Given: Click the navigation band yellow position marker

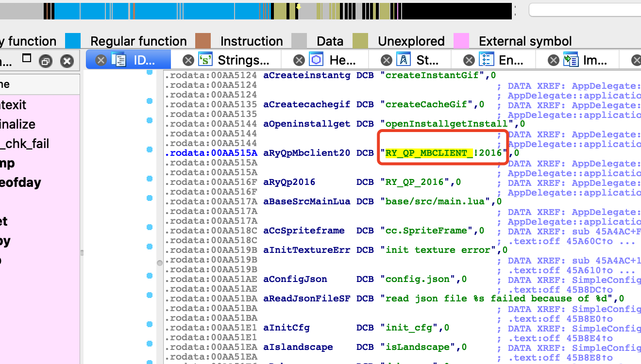Looking at the screenshot, I should [x=299, y=7].
